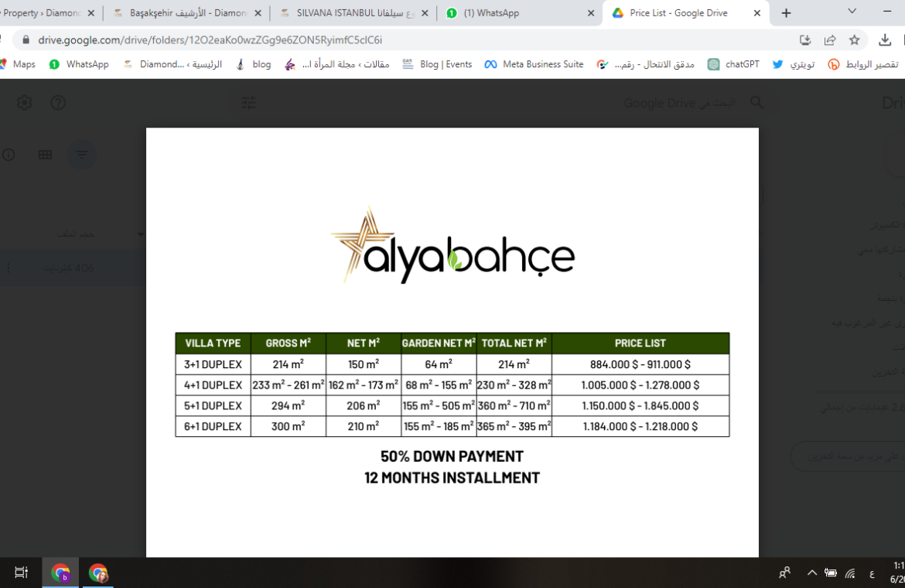Open first Chrome taskbar window icon
905x588 pixels.
coord(60,573)
